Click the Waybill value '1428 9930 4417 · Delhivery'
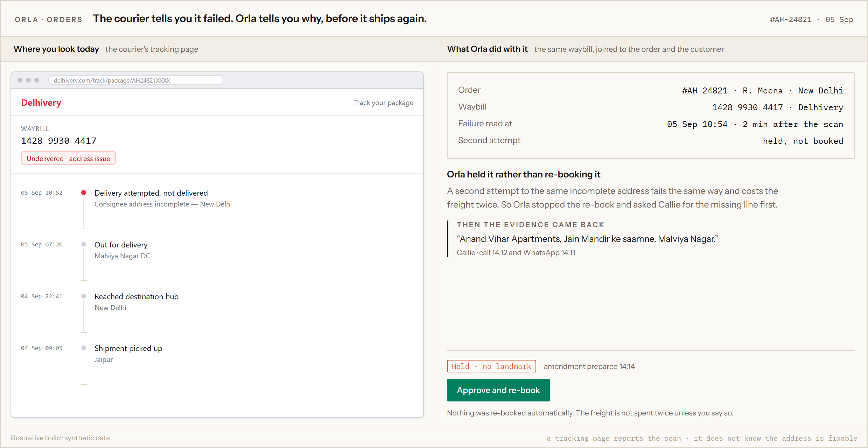 778,107
